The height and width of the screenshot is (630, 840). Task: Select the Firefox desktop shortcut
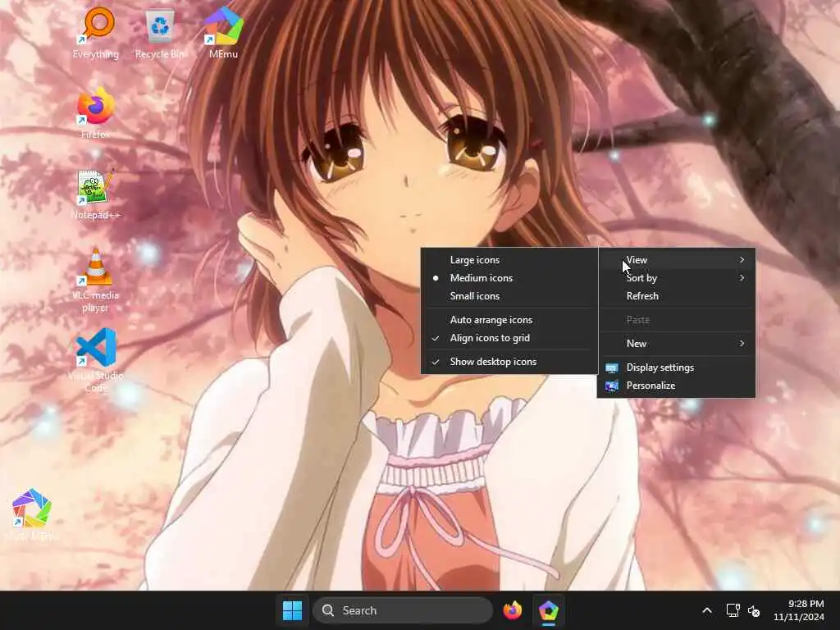point(97,112)
